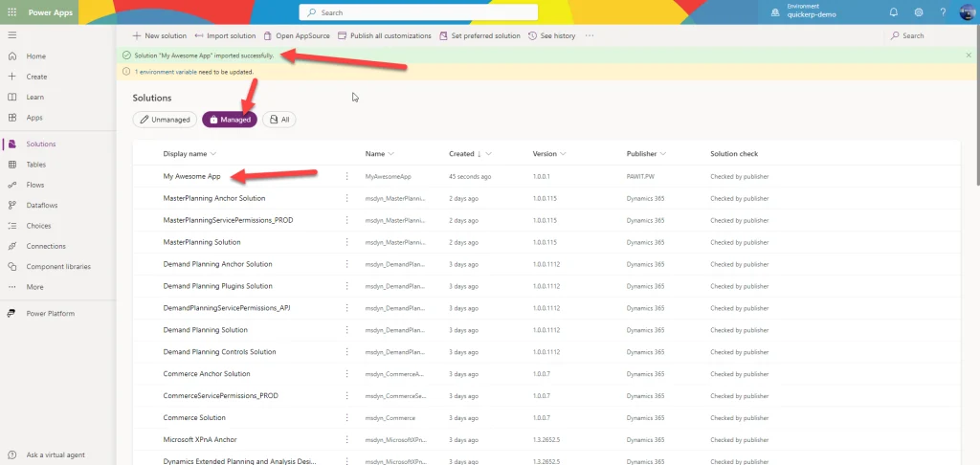Image resolution: width=980 pixels, height=465 pixels.
Task: Open more options for Demand Planning Solution
Action: [346, 330]
